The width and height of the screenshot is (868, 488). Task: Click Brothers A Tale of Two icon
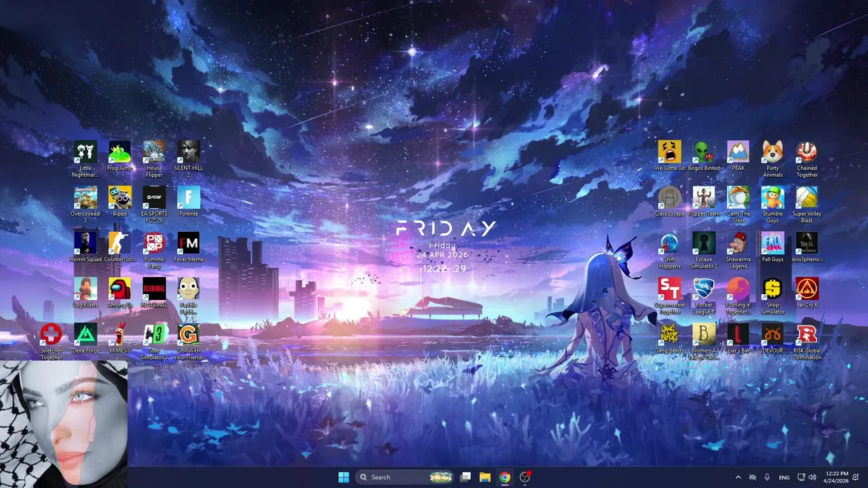coord(704,340)
